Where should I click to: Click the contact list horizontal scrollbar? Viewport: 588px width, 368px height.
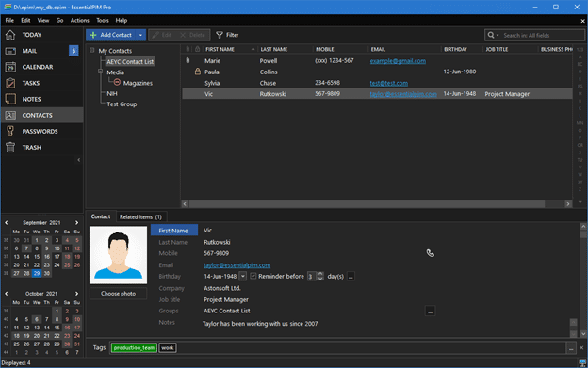pyautogui.click(x=367, y=204)
